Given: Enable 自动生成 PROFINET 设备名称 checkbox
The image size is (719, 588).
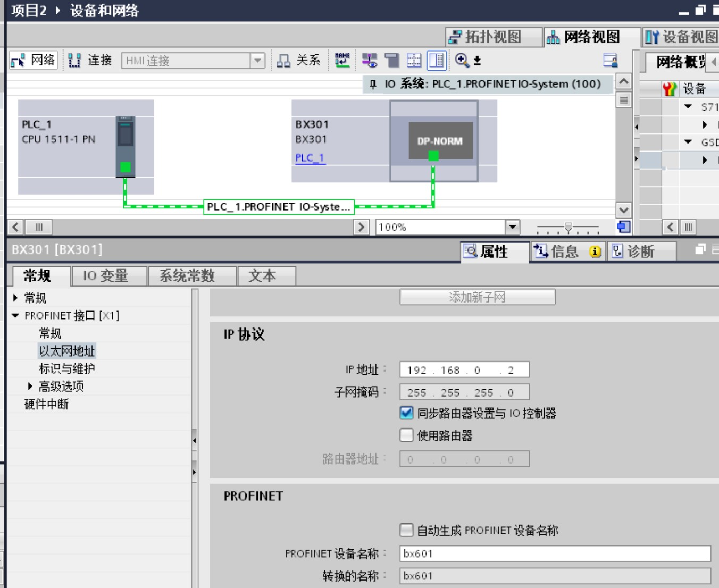Looking at the screenshot, I should (406, 530).
